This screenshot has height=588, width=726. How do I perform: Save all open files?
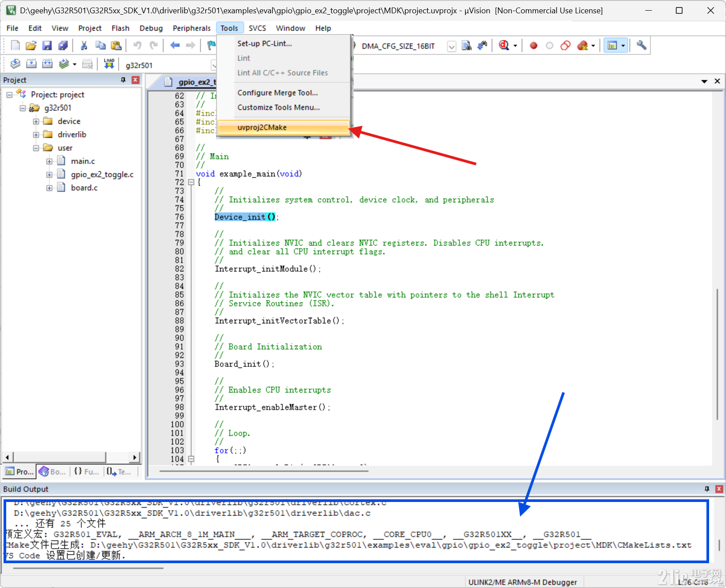point(63,45)
